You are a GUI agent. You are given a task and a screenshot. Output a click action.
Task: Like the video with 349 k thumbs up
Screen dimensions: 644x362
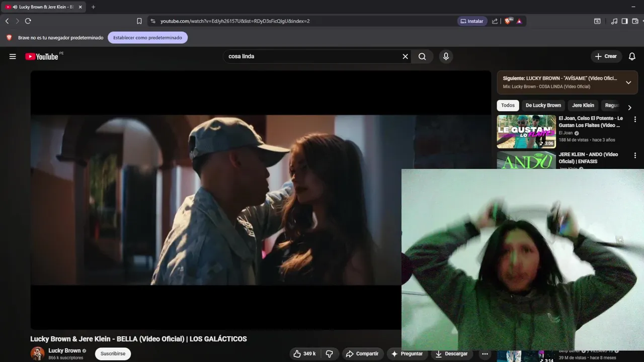click(x=305, y=353)
